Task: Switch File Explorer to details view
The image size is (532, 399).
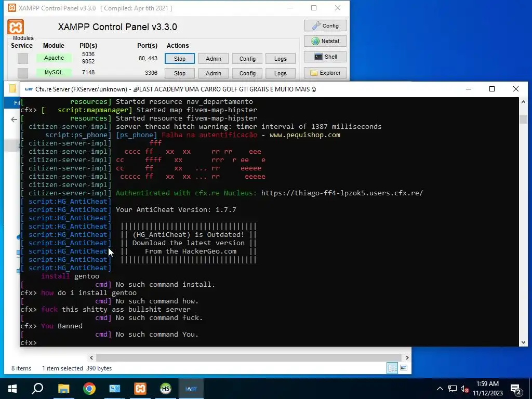Action: (x=393, y=368)
